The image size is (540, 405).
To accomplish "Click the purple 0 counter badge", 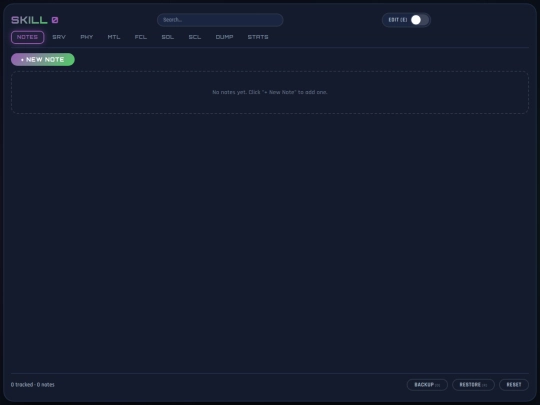I will click(x=55, y=20).
